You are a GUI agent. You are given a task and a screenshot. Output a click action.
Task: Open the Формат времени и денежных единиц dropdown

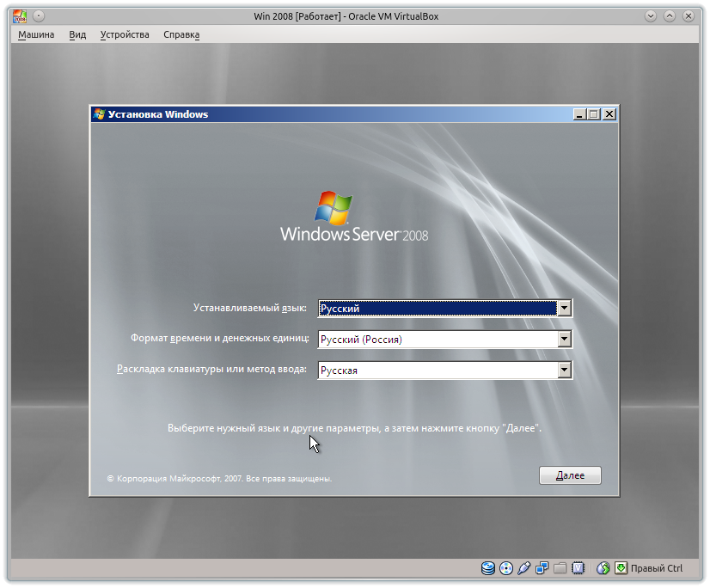tap(565, 339)
